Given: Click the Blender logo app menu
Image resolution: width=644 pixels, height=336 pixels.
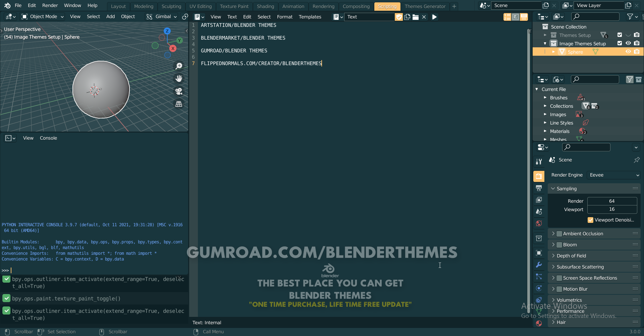Looking at the screenshot, I should [x=7, y=6].
